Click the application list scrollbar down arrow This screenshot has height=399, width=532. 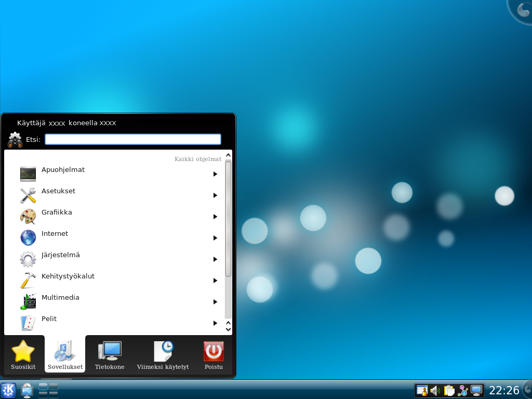coord(228,329)
